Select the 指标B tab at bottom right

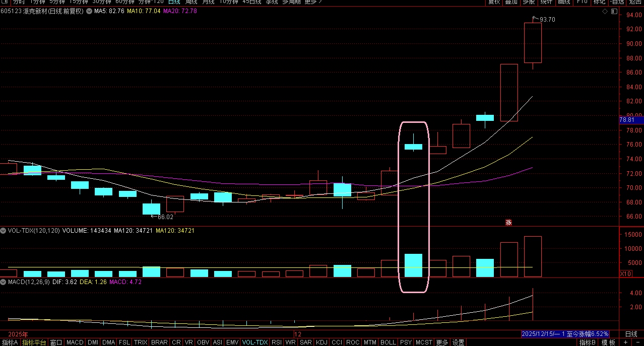pyautogui.click(x=588, y=342)
